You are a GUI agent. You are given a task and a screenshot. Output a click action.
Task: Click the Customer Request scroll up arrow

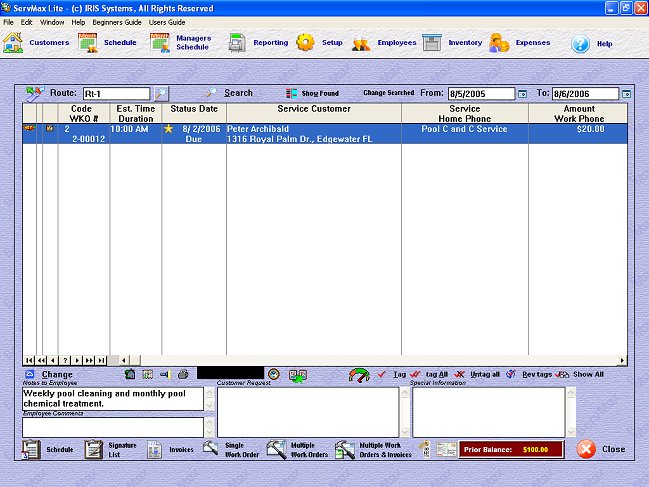click(405, 392)
